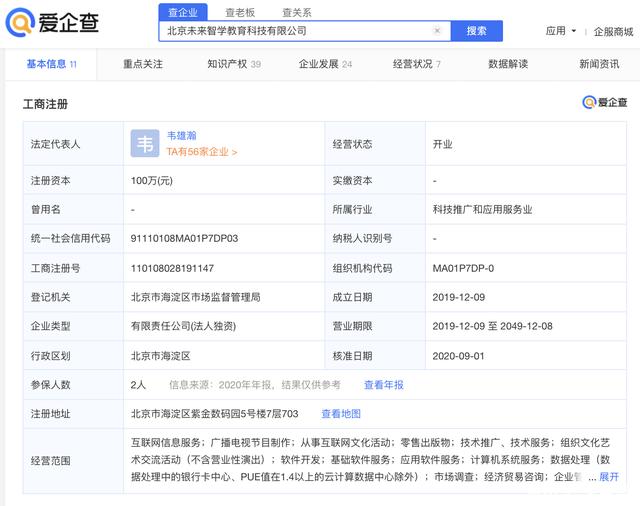The width and height of the screenshot is (640, 506).
Task: Open the TA有56家企业 link
Action: point(202,152)
